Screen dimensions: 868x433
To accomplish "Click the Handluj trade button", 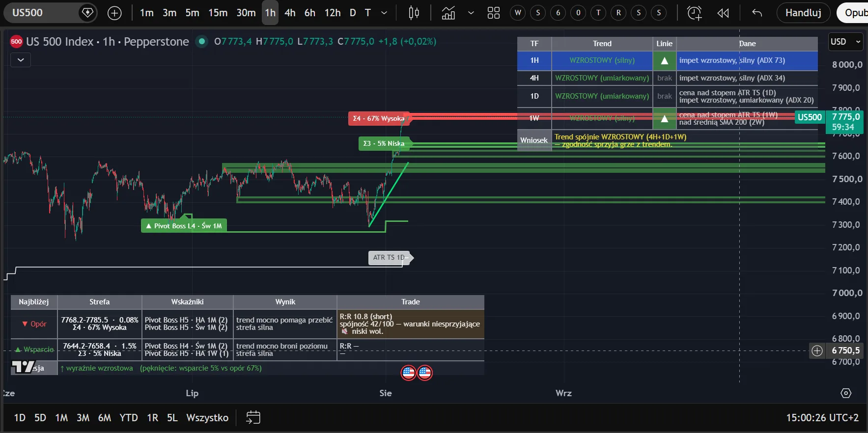I will coord(803,13).
